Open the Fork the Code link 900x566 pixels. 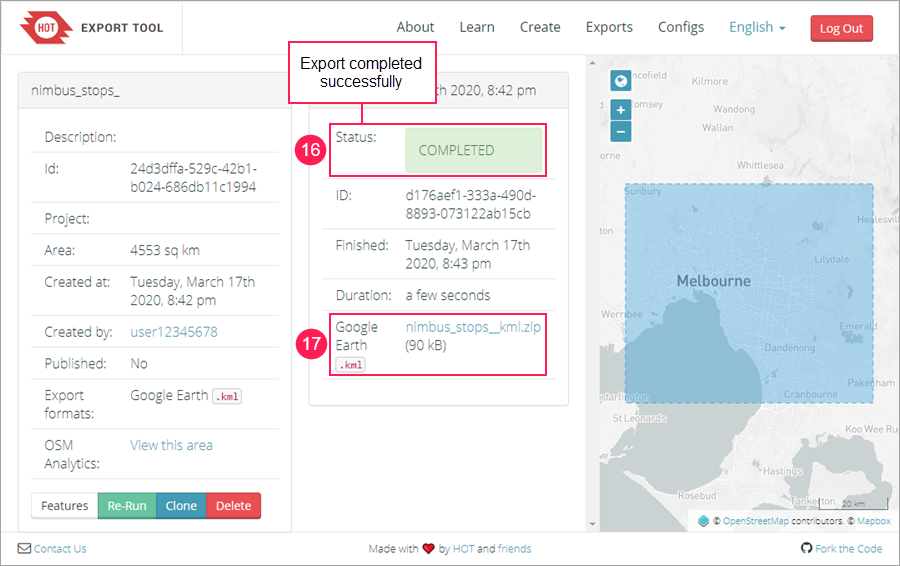coord(848,548)
